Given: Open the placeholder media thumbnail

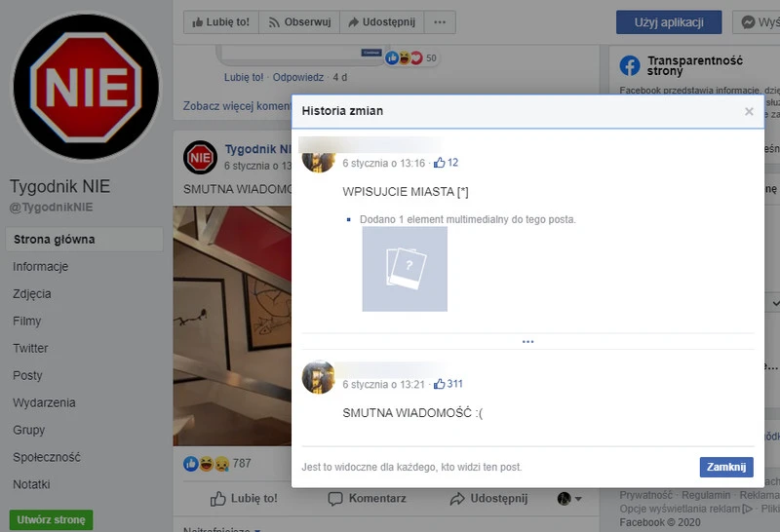Looking at the screenshot, I should coord(405,269).
